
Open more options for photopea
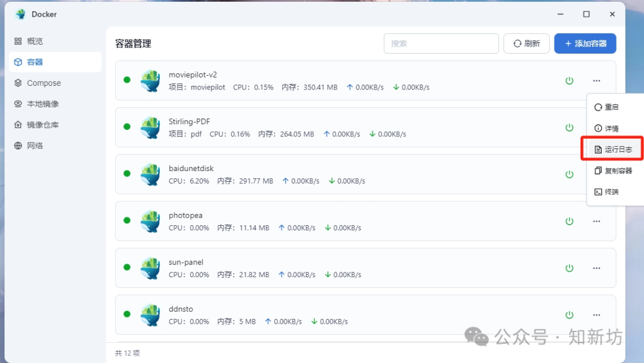(596, 221)
